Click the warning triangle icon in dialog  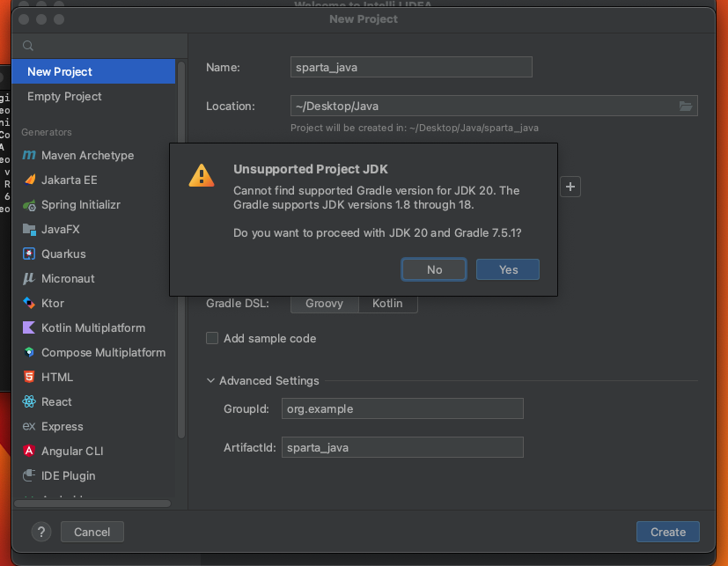pos(202,175)
